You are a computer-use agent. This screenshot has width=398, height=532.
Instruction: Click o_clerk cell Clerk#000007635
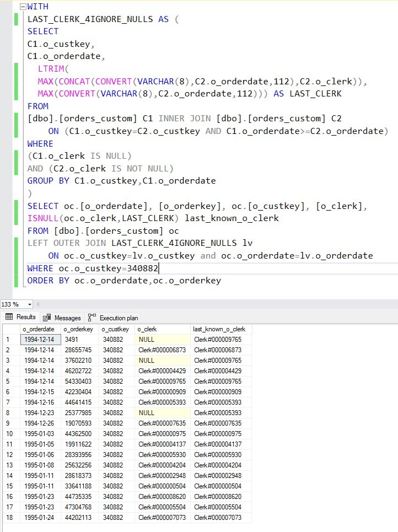163,423
